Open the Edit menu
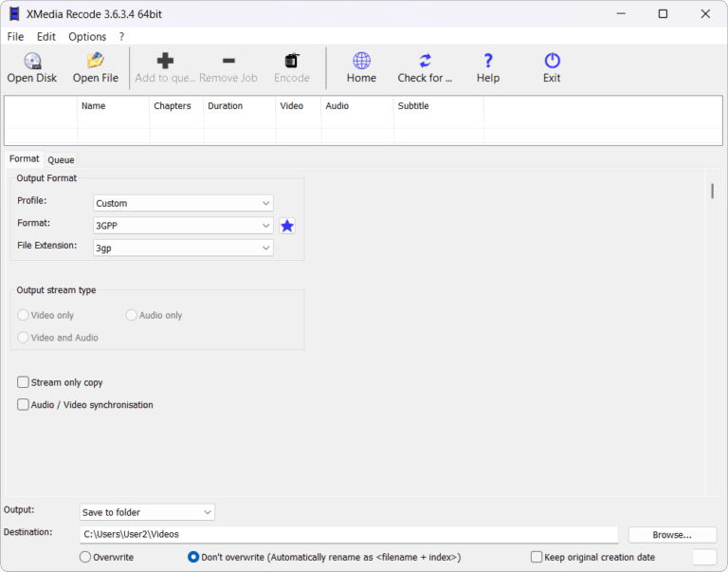This screenshot has width=728, height=572. (45, 36)
